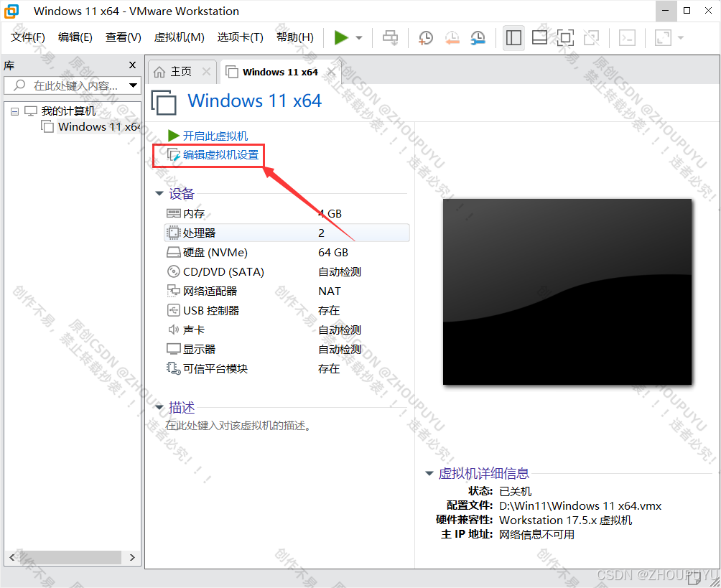Click the NAT network value
Viewport: 721px width, 588px height.
329,291
